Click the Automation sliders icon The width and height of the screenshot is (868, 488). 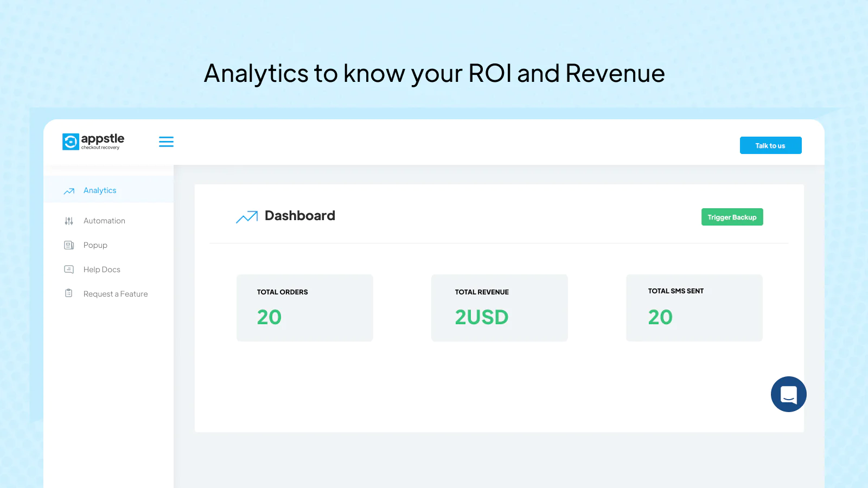coord(69,221)
